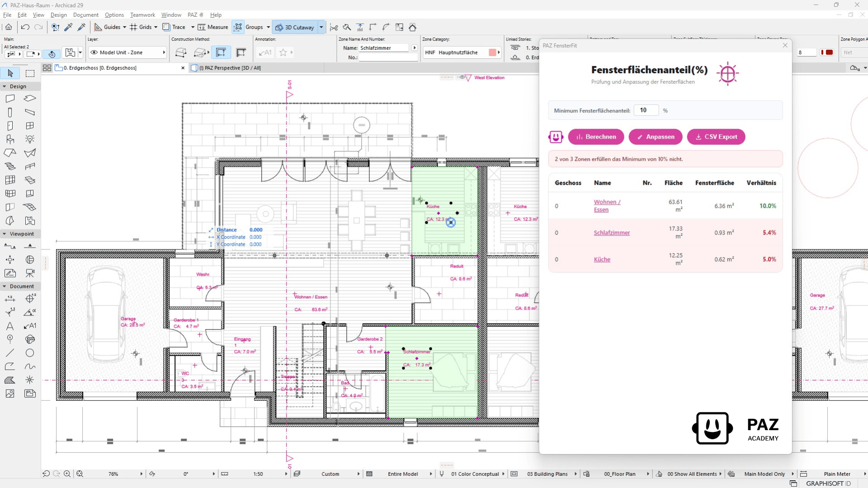The width and height of the screenshot is (868, 488).
Task: Toggle the quick selection magnet button
Action: click(x=52, y=54)
